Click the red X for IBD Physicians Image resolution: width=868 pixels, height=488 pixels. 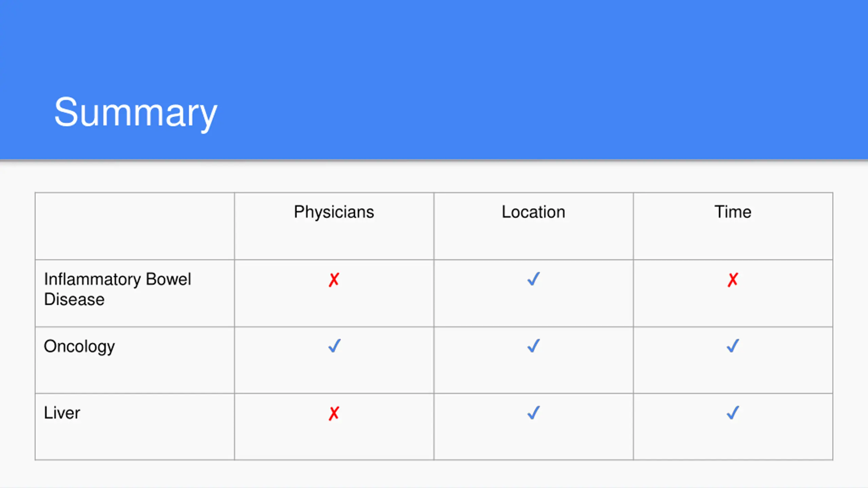(334, 280)
